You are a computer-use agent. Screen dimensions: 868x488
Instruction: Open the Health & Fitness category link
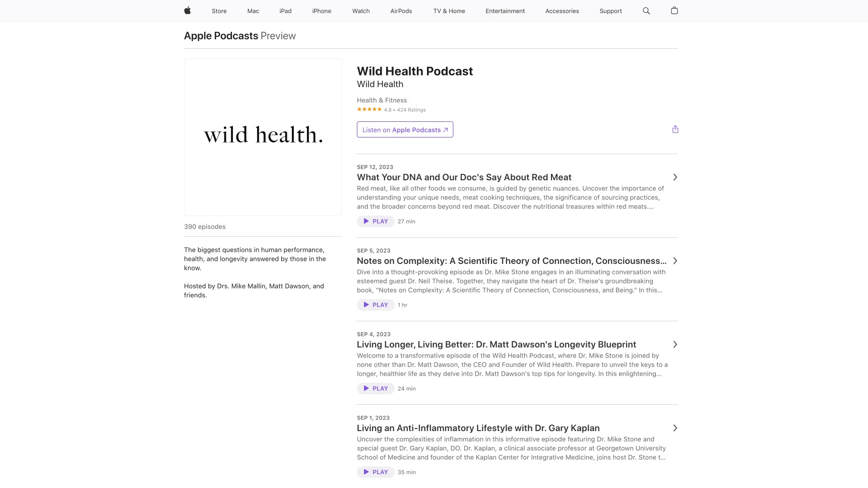tap(382, 100)
